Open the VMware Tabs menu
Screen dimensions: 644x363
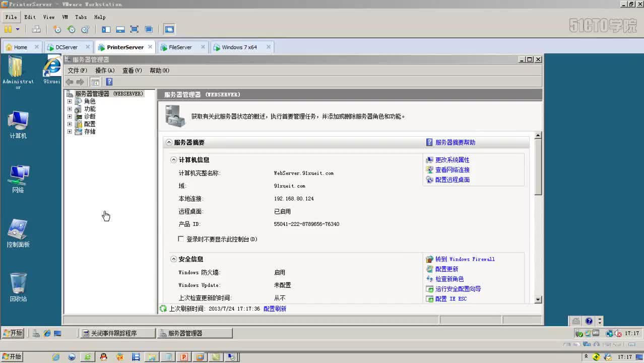pyautogui.click(x=81, y=17)
